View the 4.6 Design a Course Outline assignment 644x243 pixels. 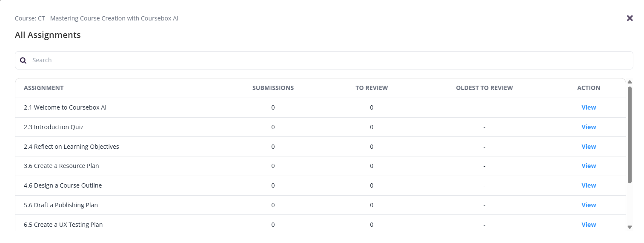(588, 185)
